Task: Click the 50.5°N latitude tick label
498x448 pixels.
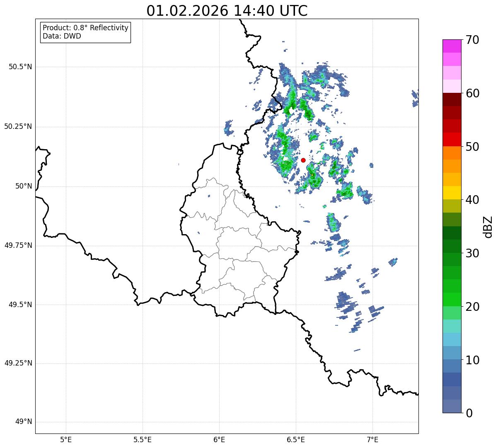Action: [x=20, y=67]
